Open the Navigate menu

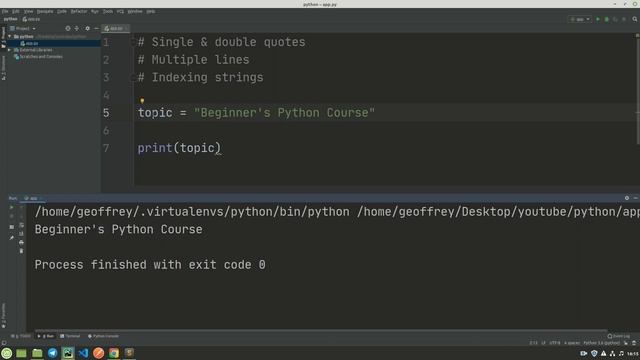[x=45, y=11]
